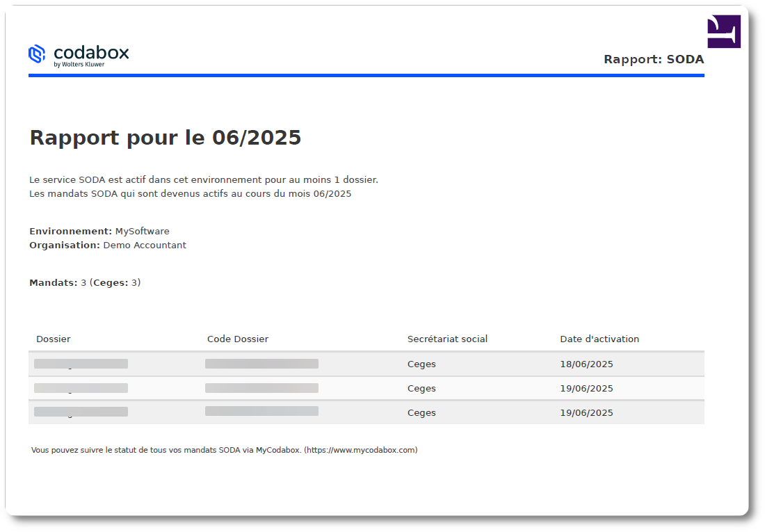
Task: Select the redacted Code Dossier in second row
Action: click(x=262, y=387)
